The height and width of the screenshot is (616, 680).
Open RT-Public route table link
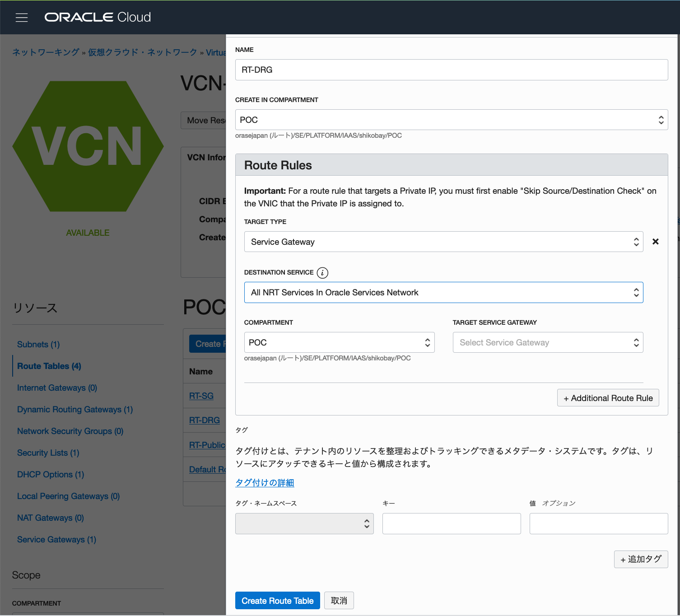click(x=207, y=445)
